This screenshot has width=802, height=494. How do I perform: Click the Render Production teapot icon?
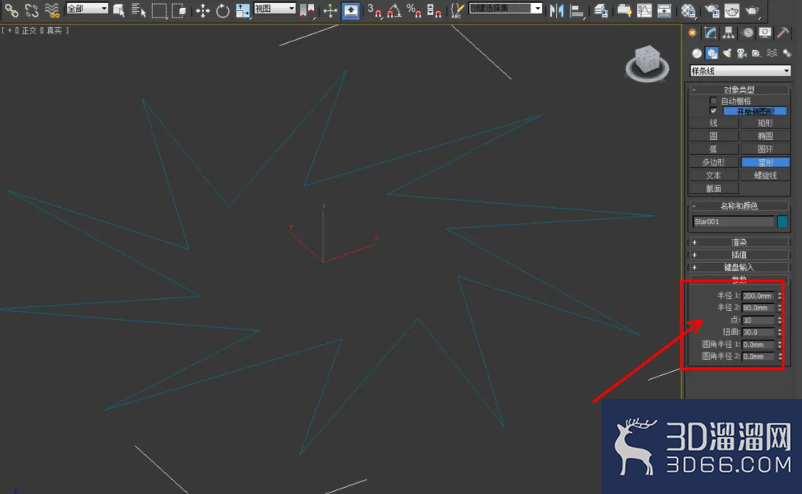click(x=752, y=10)
